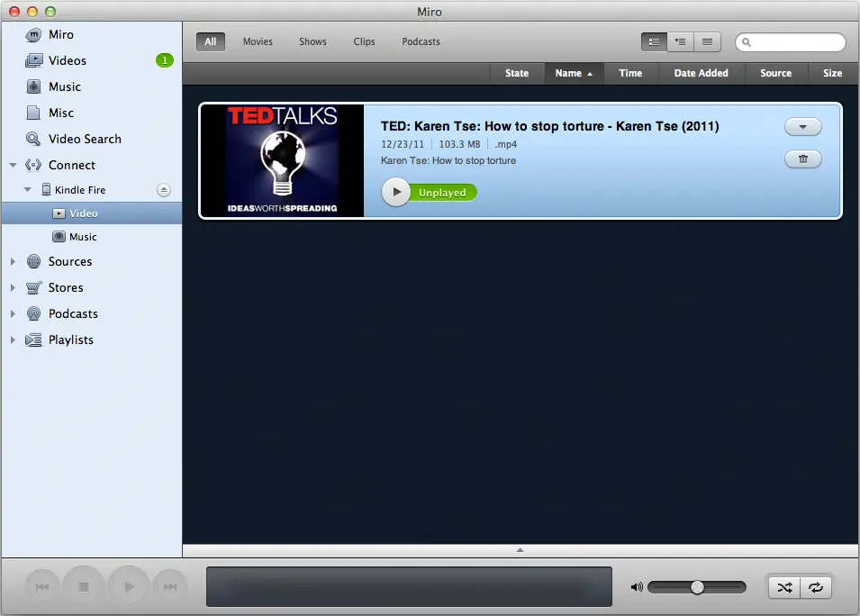Sort by State column
Viewport: 860px width, 616px height.
[517, 73]
